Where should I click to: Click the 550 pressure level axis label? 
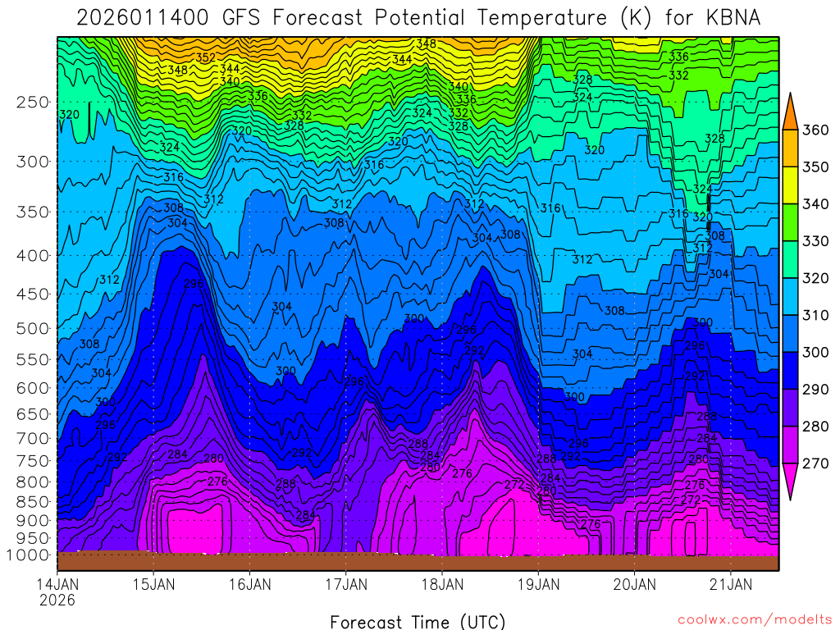33,359
